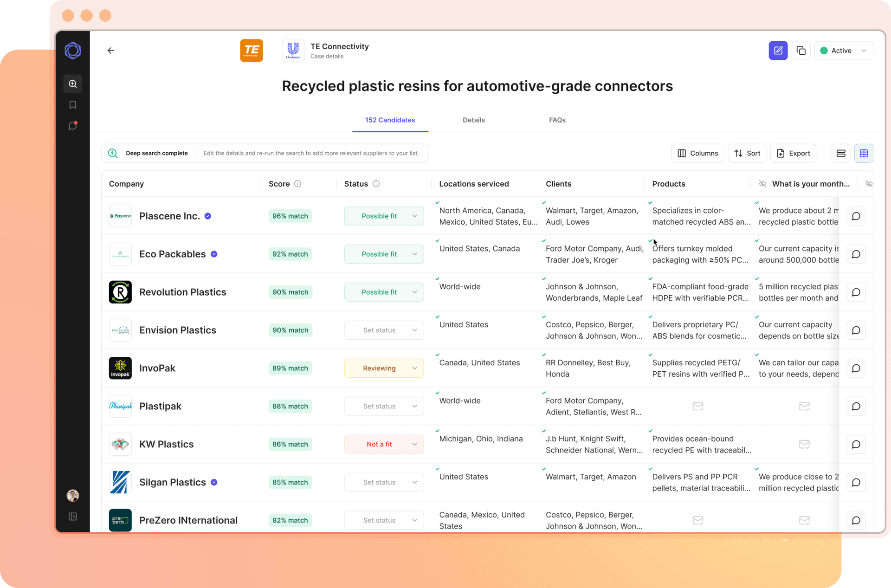The width and height of the screenshot is (891, 588).
Task: Open PreZero INternational Set status dropdown
Action: pyautogui.click(x=384, y=520)
